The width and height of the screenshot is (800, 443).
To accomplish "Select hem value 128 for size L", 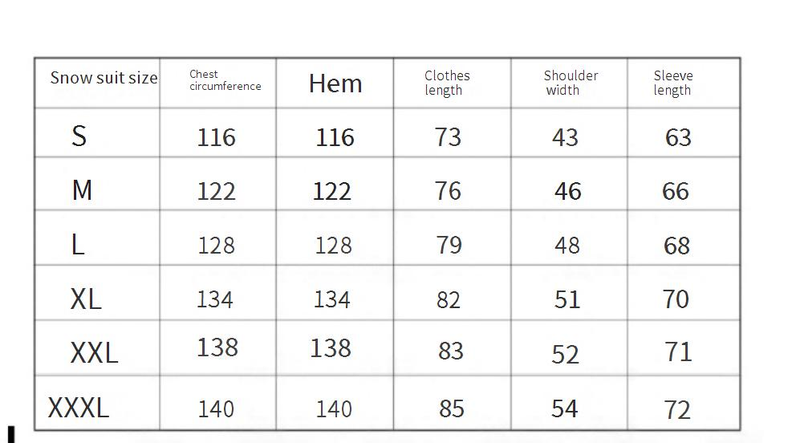I will click(x=334, y=245).
